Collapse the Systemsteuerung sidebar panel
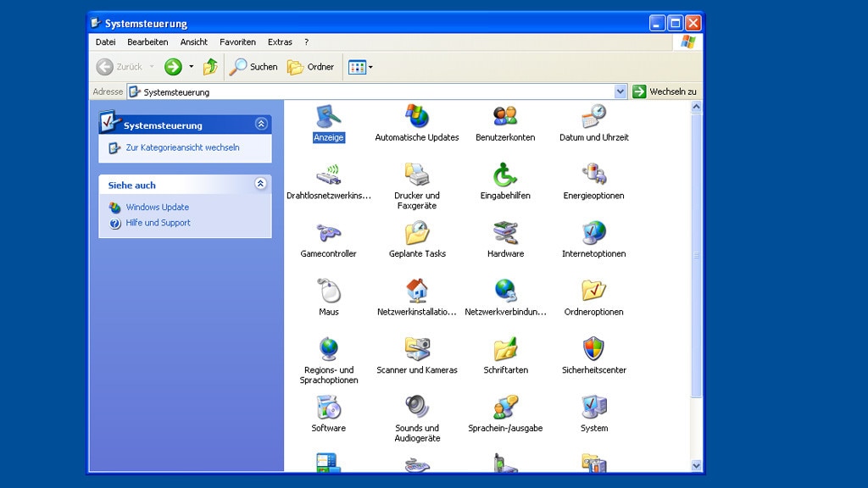868x488 pixels. [261, 124]
